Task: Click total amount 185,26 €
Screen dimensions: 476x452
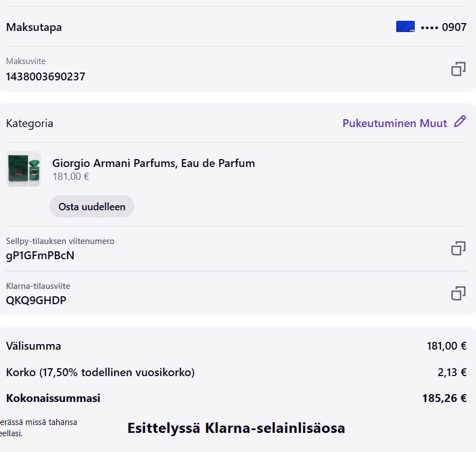Action: [x=445, y=398]
